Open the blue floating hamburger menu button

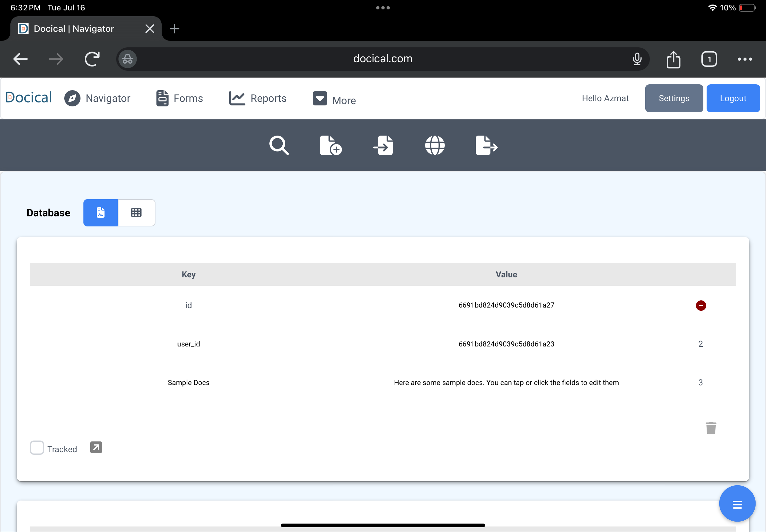click(737, 504)
